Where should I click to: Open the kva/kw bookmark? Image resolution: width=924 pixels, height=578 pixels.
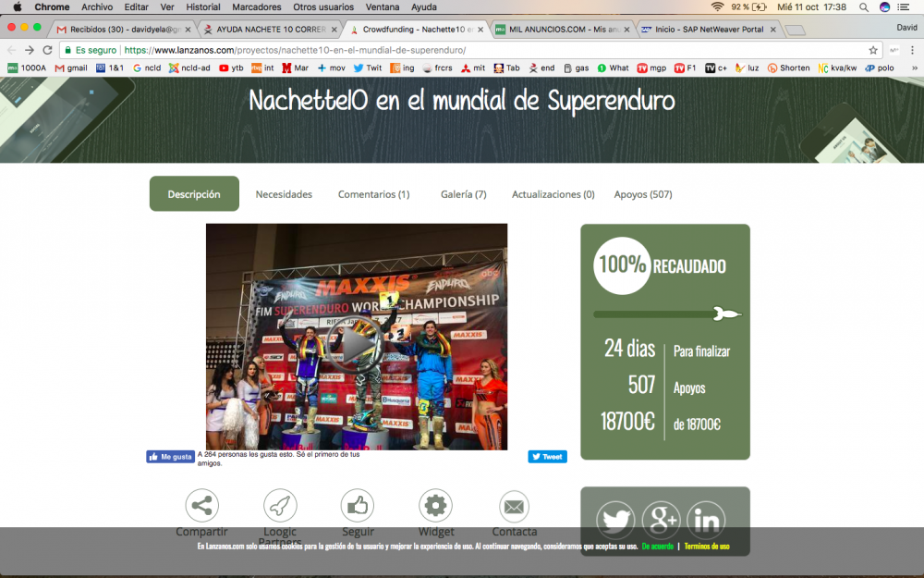pyautogui.click(x=837, y=68)
